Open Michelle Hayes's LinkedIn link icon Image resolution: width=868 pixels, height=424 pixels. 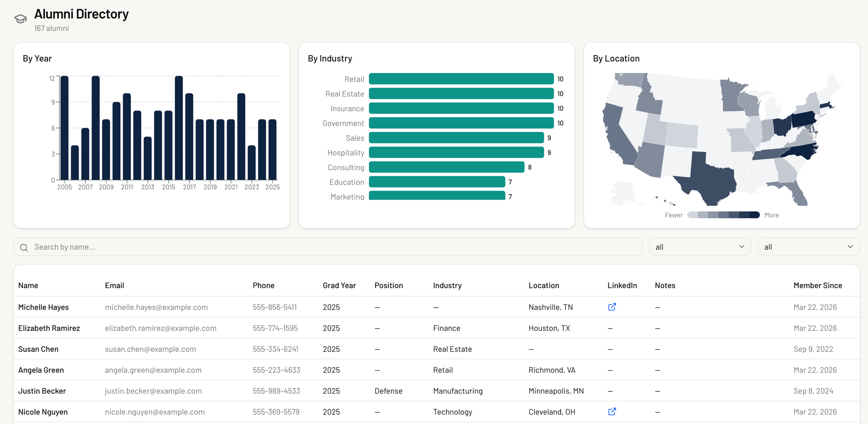(612, 307)
